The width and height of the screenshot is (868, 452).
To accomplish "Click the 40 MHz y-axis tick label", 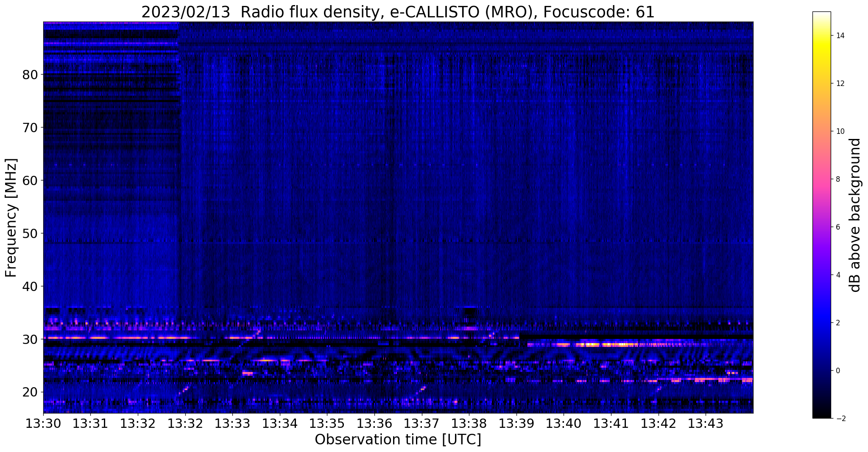I will point(31,286).
